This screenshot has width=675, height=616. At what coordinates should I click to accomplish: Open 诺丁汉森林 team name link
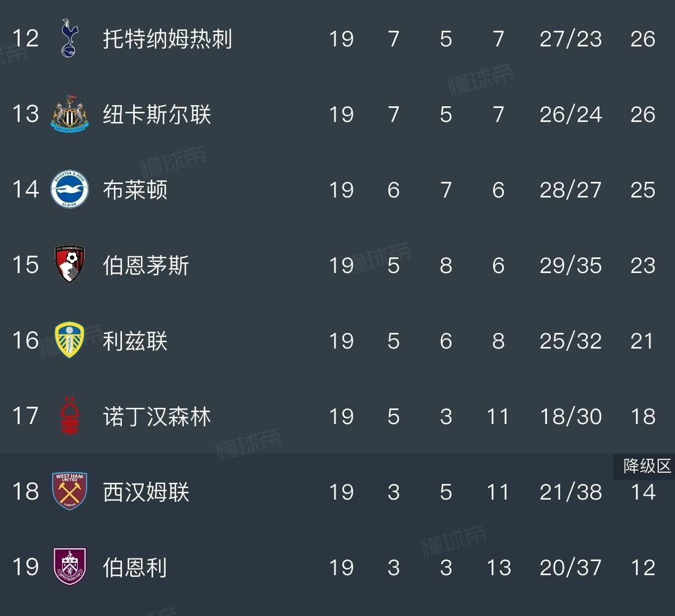[157, 417]
